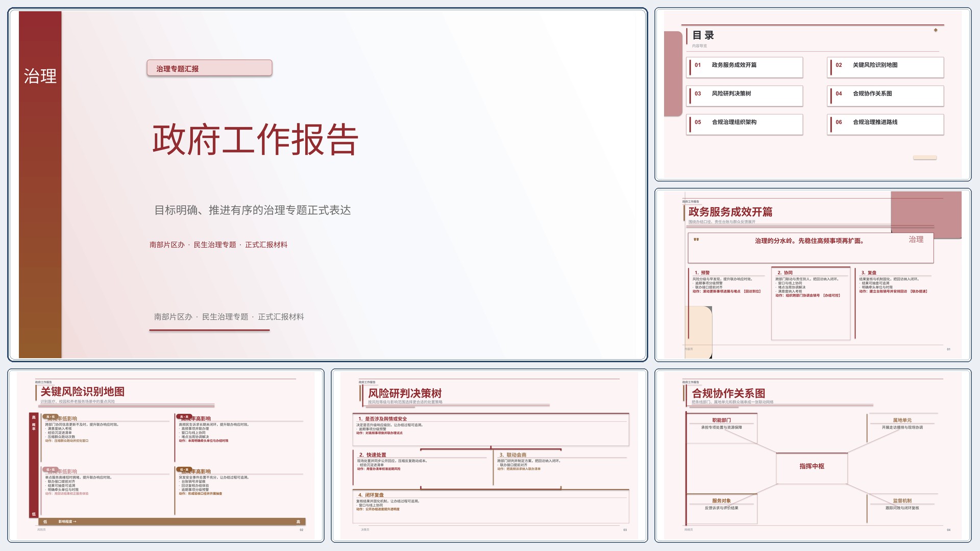The width and height of the screenshot is (980, 551).
Task: Click subtitle 目标明确、推进有序的治理专题正式表达
Action: tap(253, 210)
